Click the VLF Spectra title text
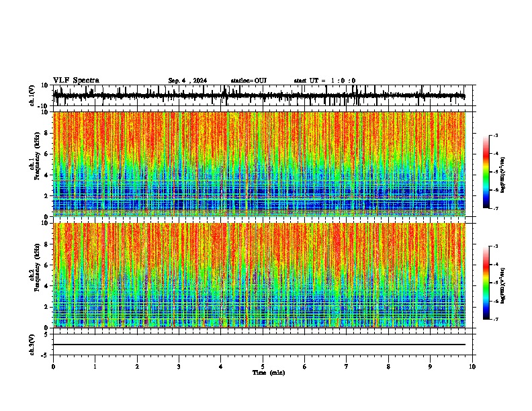Screen dimensions: 532x411 click(x=76, y=81)
